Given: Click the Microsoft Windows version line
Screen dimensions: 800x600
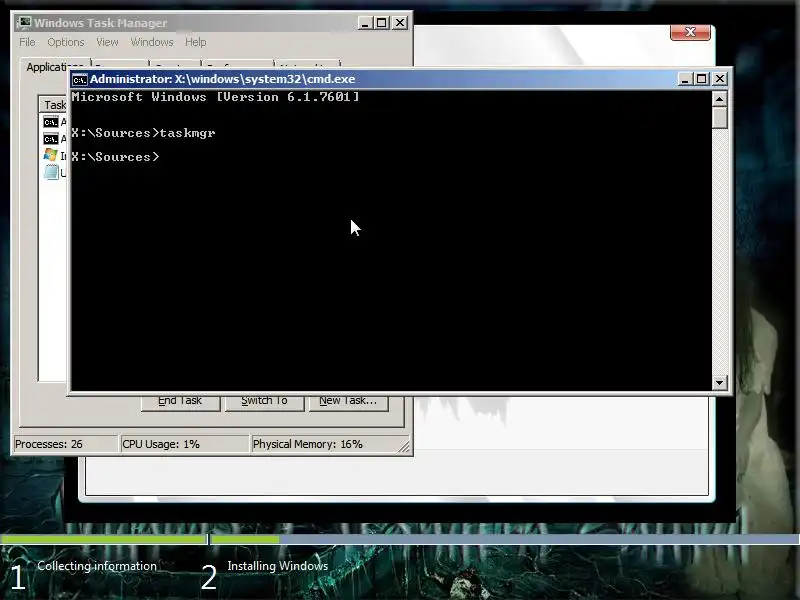Looking at the screenshot, I should [215, 97].
